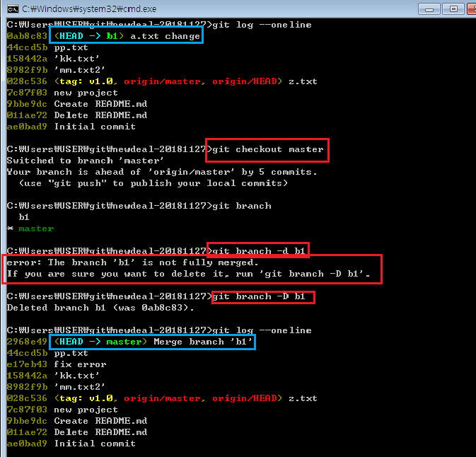Click the '(use "git push" to publish' hint line
476x457 pixels.
coord(153,183)
